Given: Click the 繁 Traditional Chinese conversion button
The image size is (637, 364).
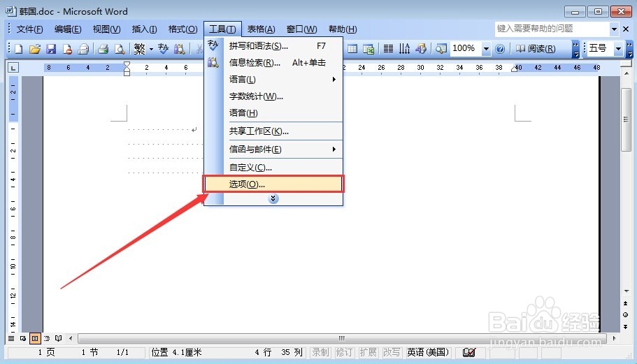Looking at the screenshot, I should click(x=139, y=49).
